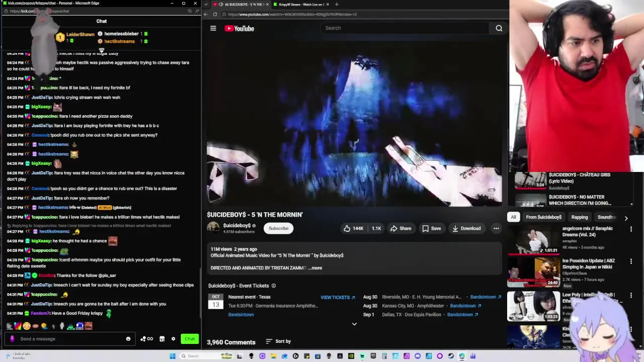The height and width of the screenshot is (362, 644).
Task: Select the From $uicideboy$ filter chip
Action: click(543, 217)
